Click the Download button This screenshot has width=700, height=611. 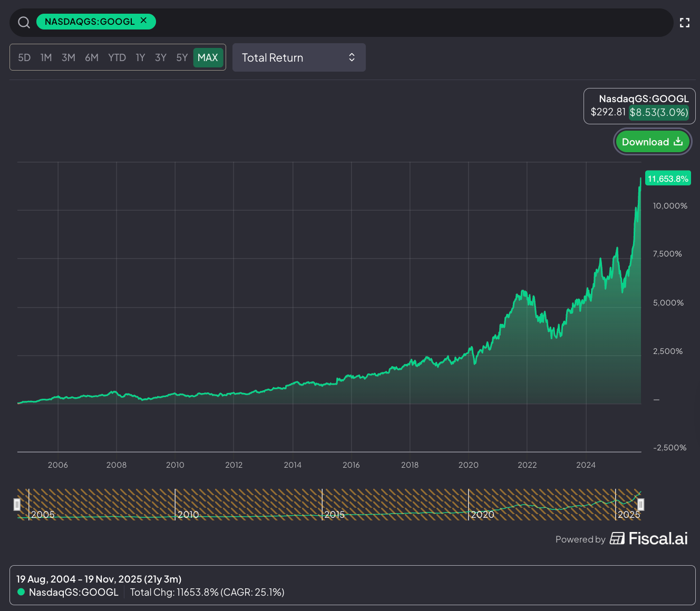(653, 142)
